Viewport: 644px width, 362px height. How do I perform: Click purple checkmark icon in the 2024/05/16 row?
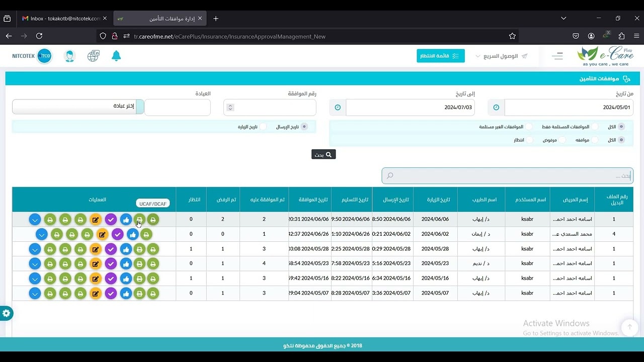[x=111, y=279]
